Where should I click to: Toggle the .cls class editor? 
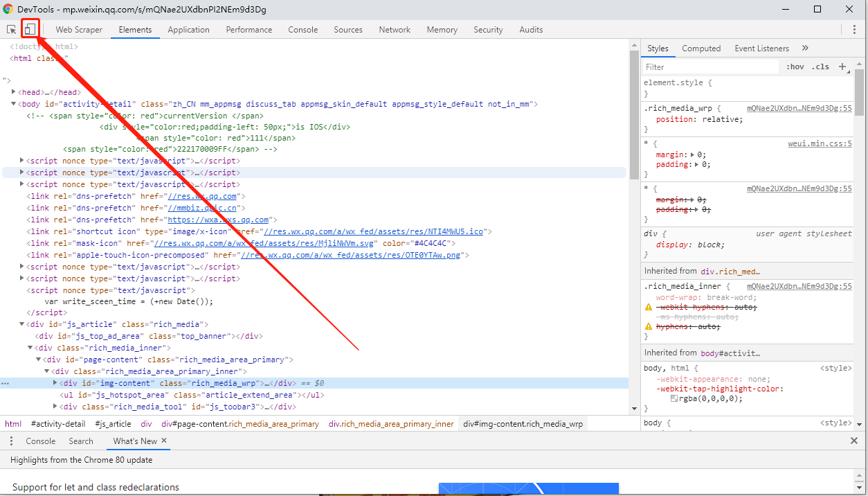pos(822,67)
